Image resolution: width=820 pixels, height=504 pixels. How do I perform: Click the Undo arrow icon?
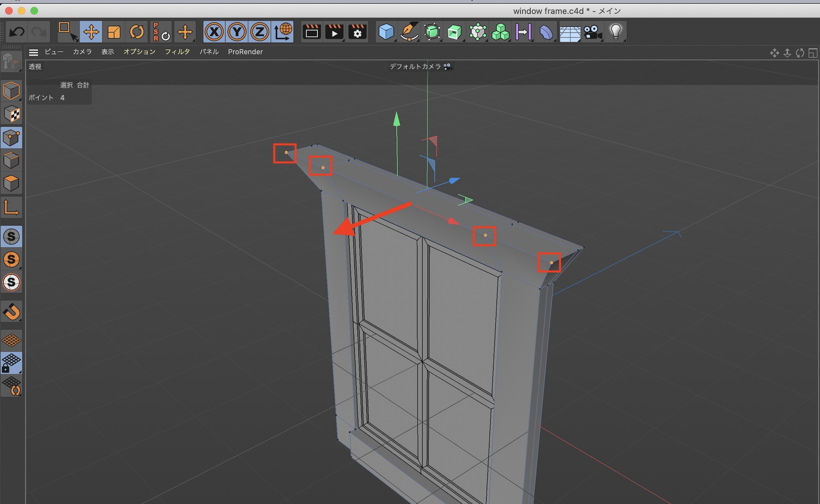17,32
